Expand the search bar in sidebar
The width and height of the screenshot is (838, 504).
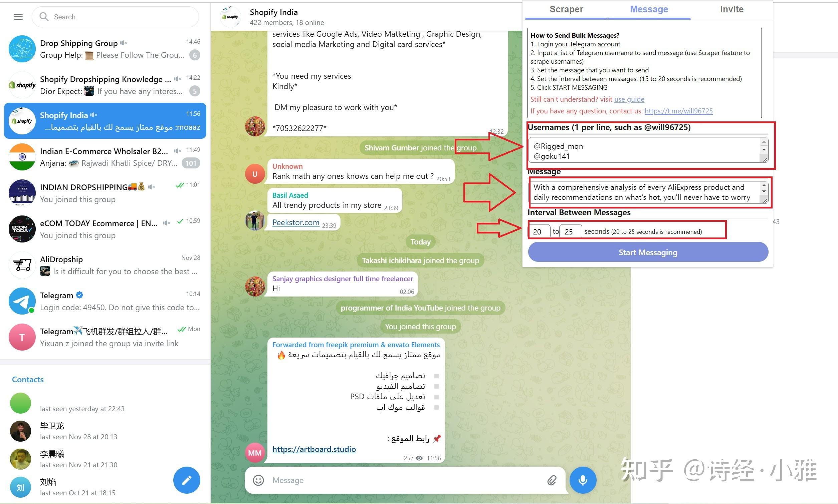(x=119, y=16)
